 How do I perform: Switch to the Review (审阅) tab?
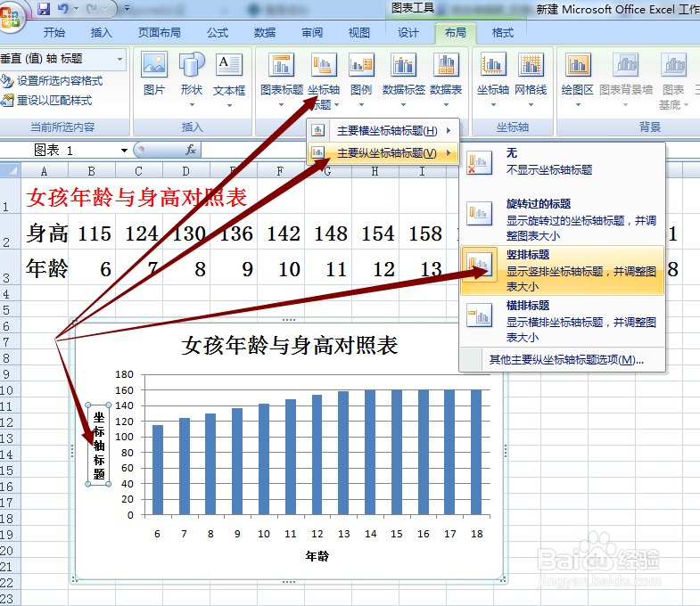coord(312,33)
